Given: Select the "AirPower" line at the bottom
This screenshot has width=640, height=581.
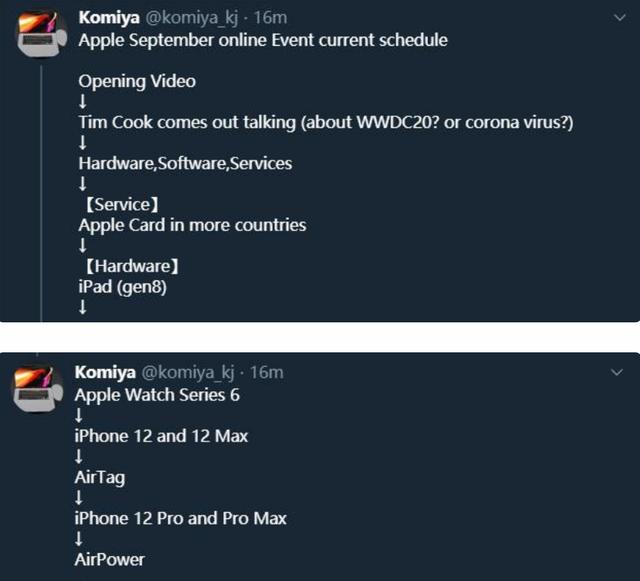Looking at the screenshot, I should (109, 560).
